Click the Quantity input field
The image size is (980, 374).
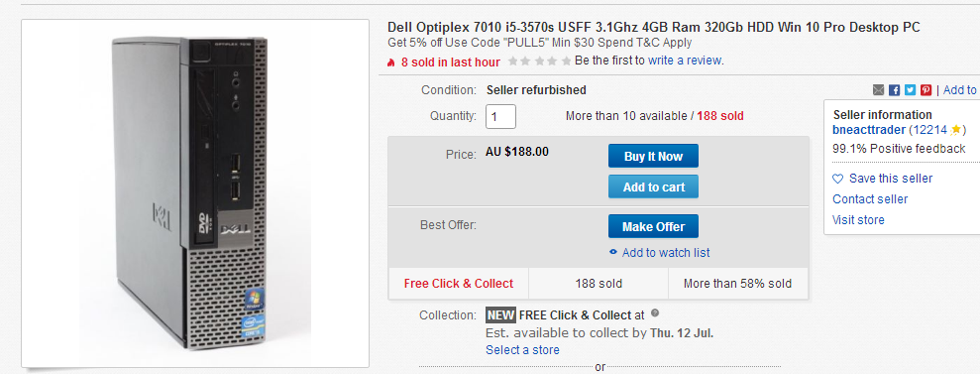click(500, 116)
